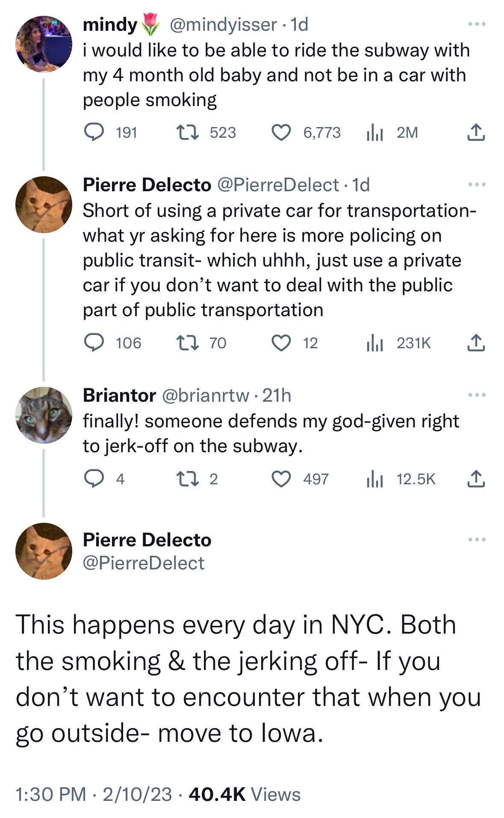The image size is (504, 818).
Task: Open Briantor's cat profile picture
Action: 44,415
